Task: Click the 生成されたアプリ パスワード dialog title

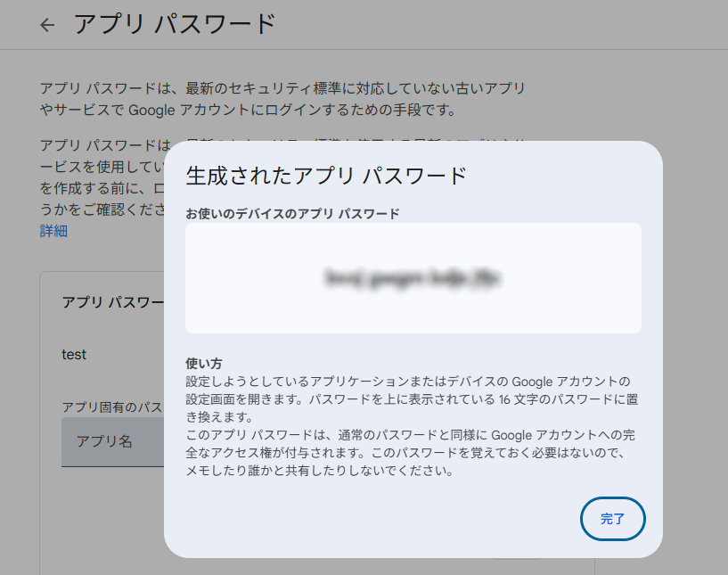Action: click(326, 176)
